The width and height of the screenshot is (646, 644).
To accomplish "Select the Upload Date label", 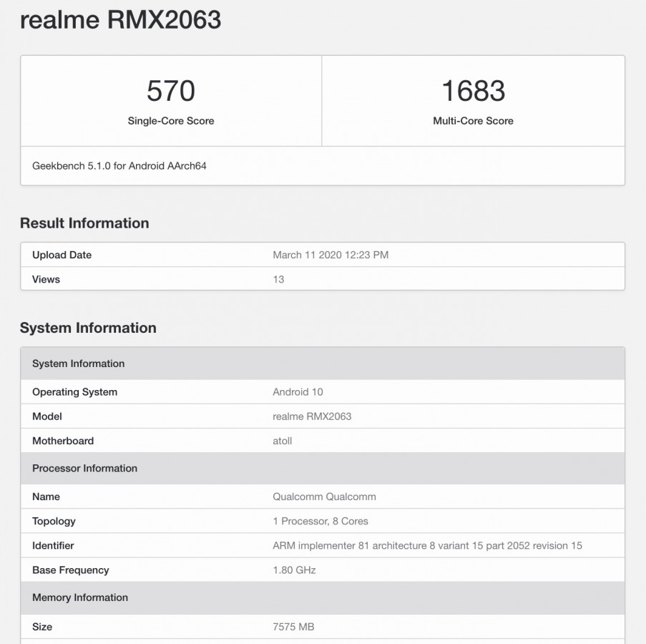I will 62,255.
